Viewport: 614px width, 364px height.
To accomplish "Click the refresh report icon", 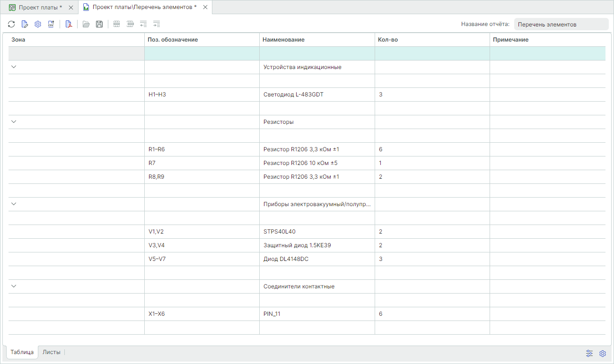I will point(11,24).
